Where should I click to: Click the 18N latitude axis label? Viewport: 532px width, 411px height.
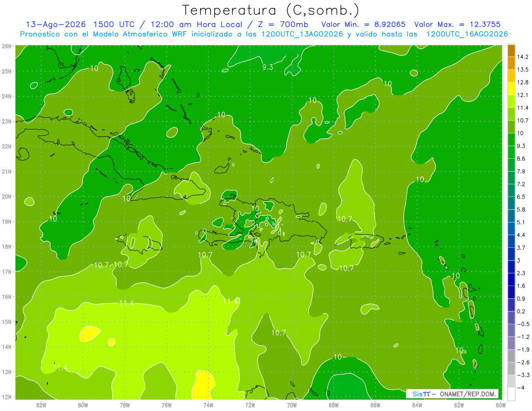[x=6, y=247]
